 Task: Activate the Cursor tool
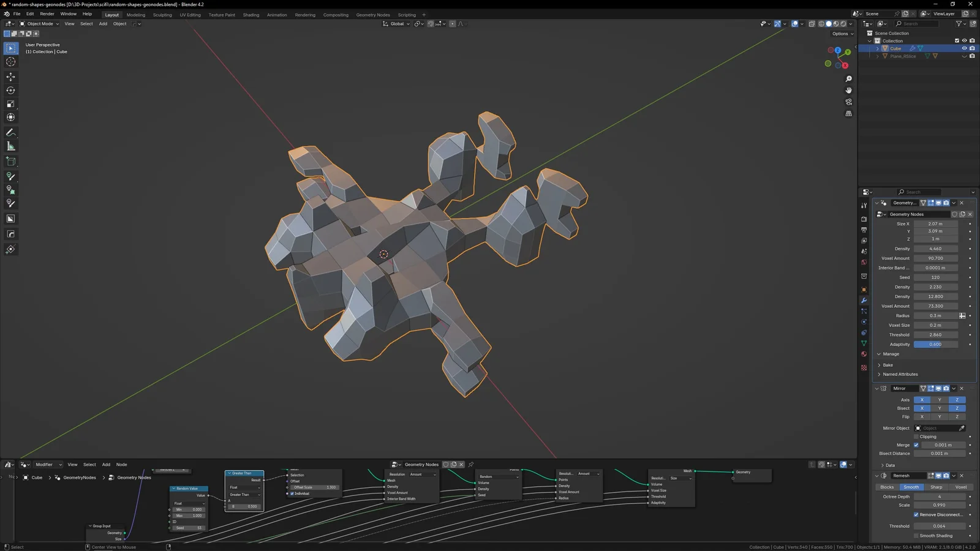coord(10,62)
